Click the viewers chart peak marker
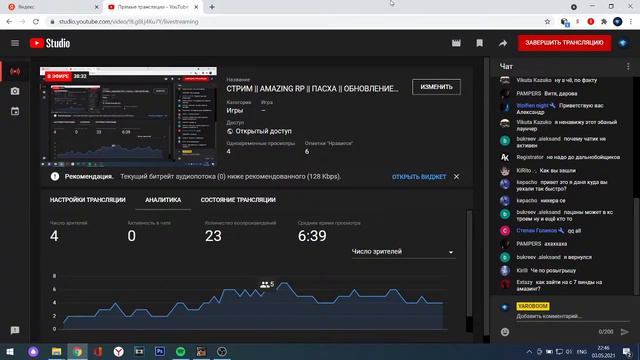640x360 pixels. [267, 284]
